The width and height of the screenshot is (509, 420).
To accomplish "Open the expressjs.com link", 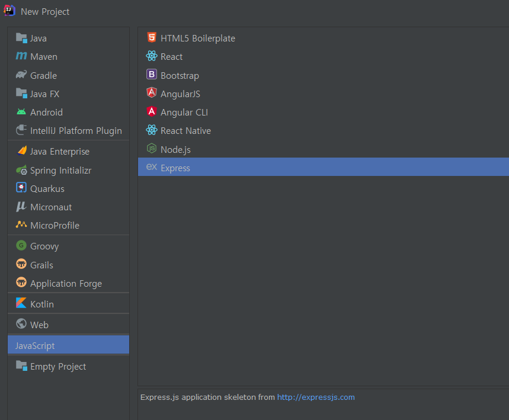I will (316, 397).
